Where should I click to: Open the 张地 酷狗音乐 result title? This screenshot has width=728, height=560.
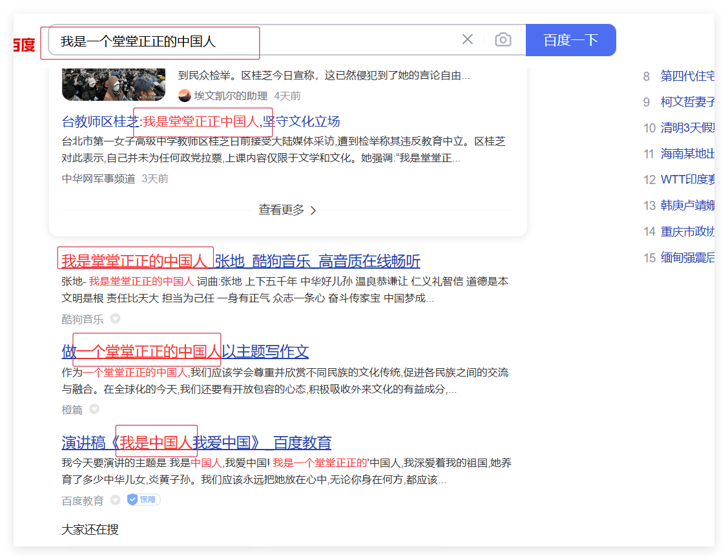[240, 261]
